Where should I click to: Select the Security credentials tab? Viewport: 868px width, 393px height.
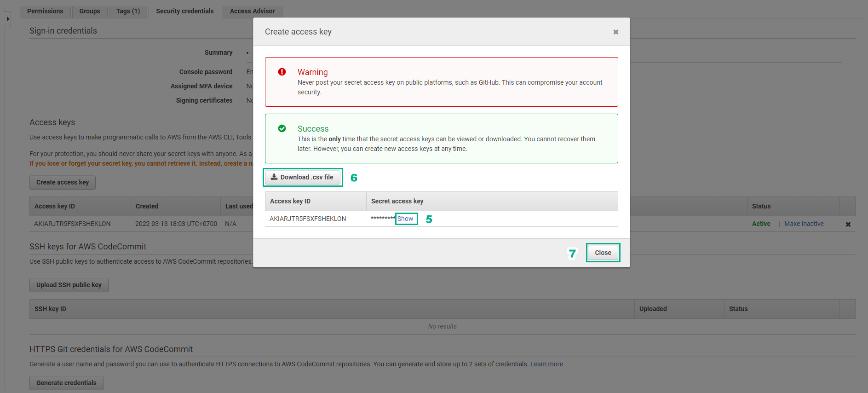[184, 11]
